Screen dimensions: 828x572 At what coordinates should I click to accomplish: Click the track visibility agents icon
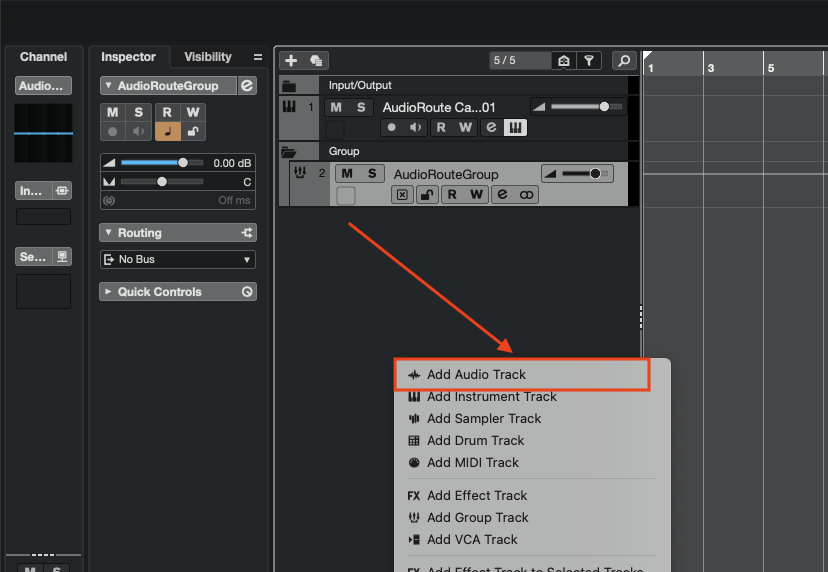pyautogui.click(x=563, y=61)
